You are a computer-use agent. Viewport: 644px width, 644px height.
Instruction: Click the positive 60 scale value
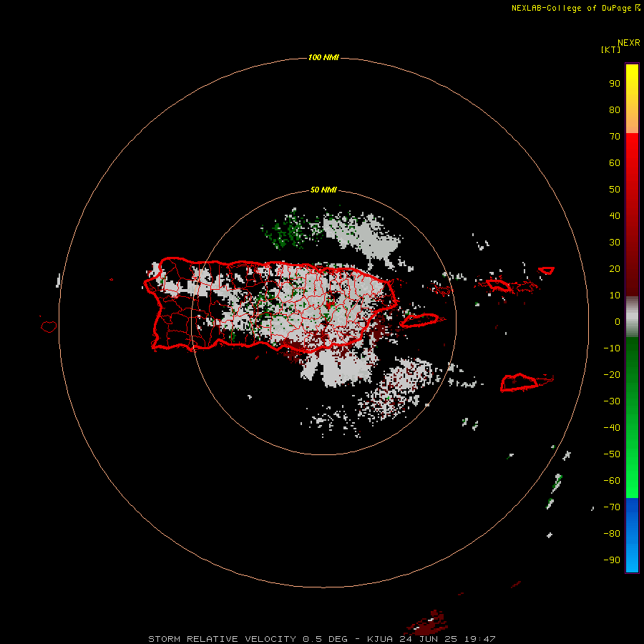pyautogui.click(x=615, y=163)
